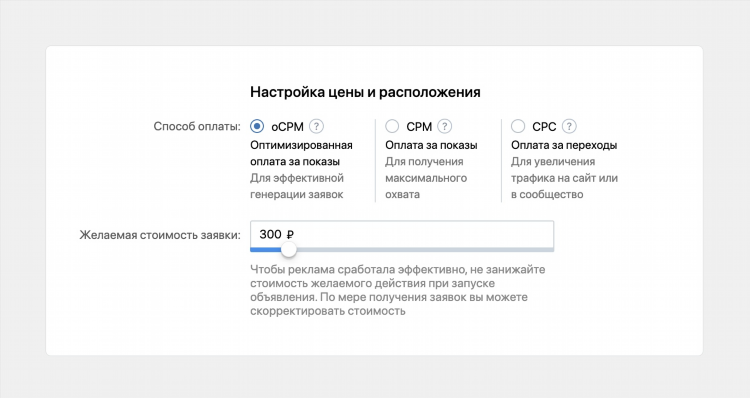The width and height of the screenshot is (750, 398).
Task: Open help tooltip next to oCPM
Action: coord(316,126)
